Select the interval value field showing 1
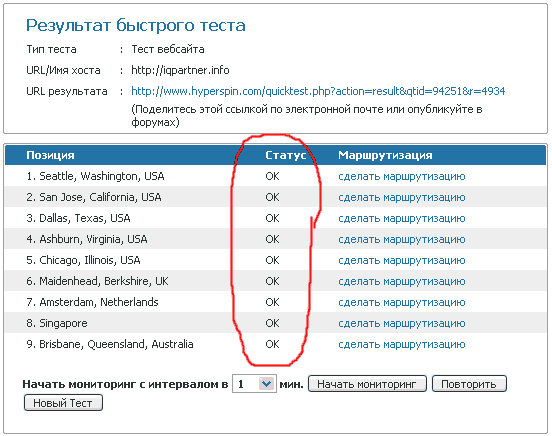The image size is (552, 436). tap(254, 384)
